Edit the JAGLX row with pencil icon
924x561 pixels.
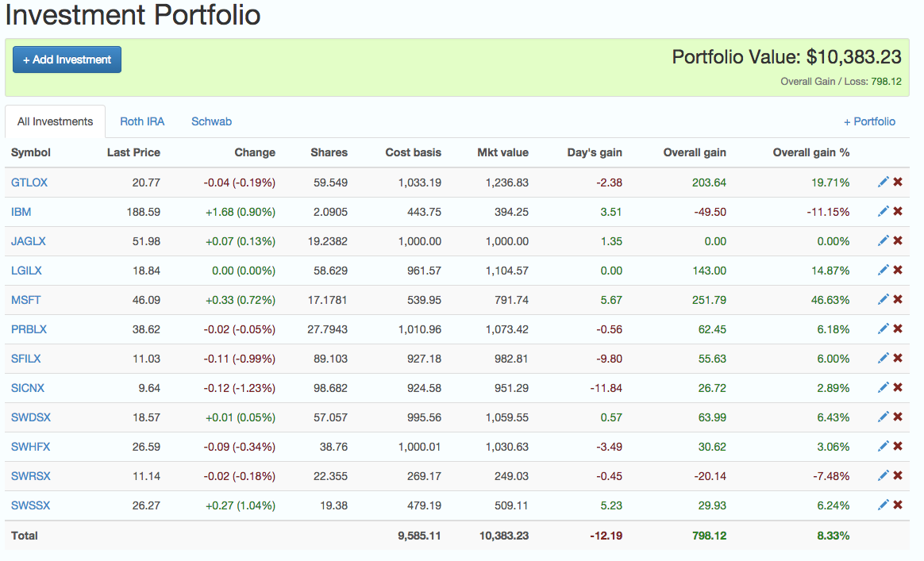(883, 241)
